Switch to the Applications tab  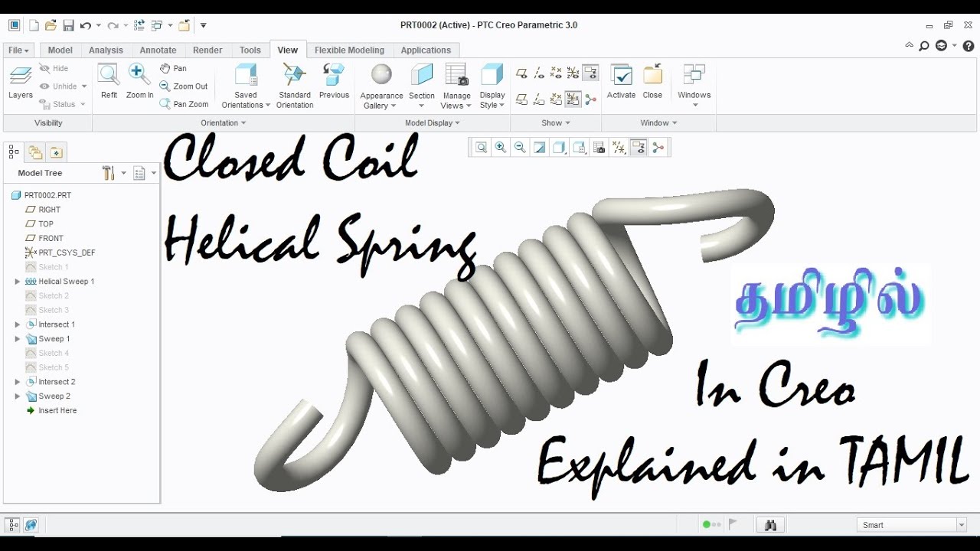(426, 51)
